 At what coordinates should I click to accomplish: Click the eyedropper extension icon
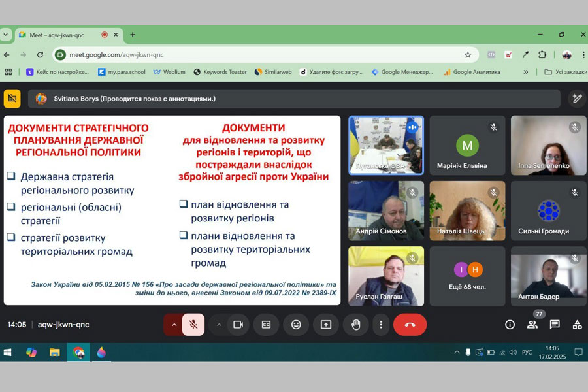(525, 55)
